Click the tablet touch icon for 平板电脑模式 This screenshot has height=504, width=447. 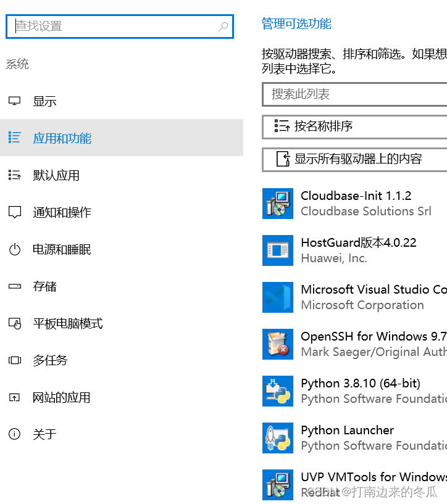pyautogui.click(x=14, y=323)
